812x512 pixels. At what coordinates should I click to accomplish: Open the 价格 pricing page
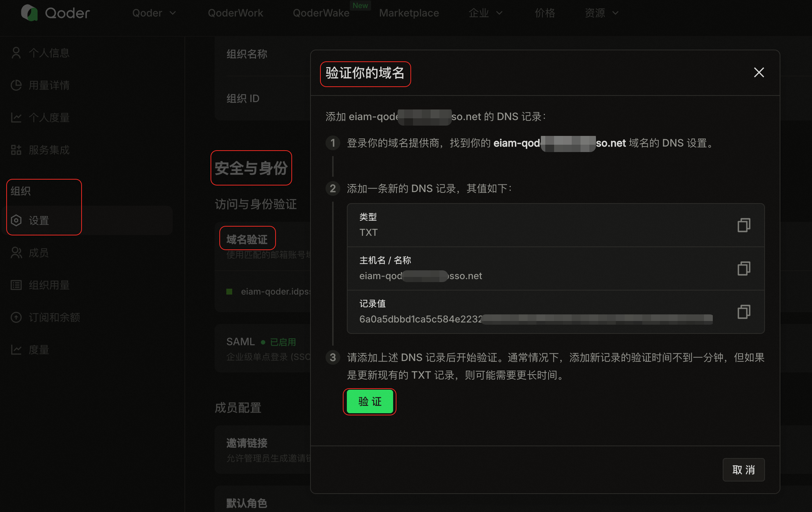coord(545,13)
